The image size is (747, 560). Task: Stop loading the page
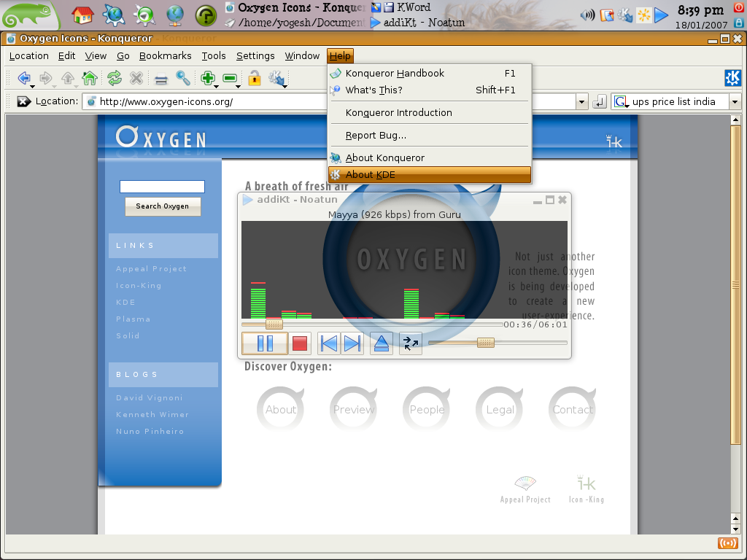(x=136, y=77)
